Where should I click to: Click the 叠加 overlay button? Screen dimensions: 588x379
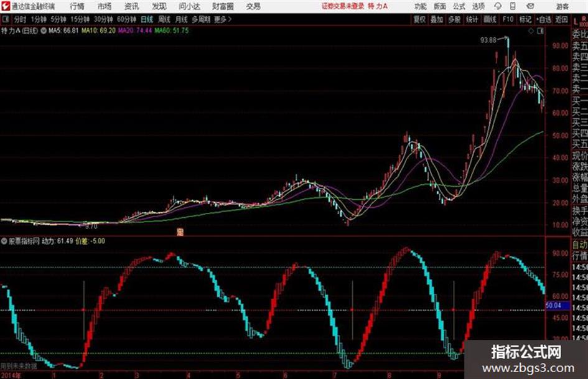[x=437, y=19]
